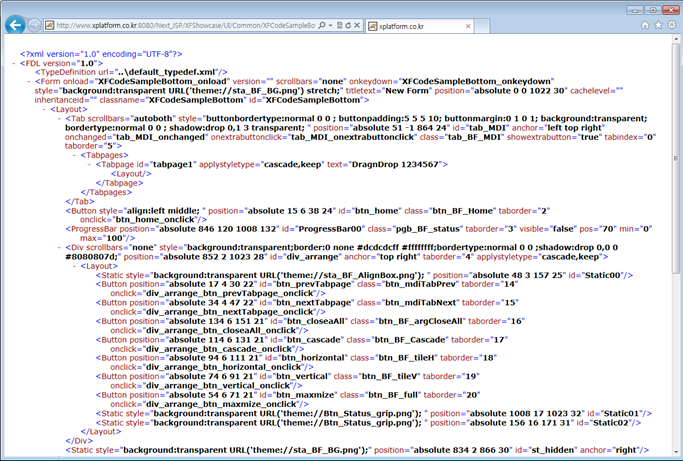Collapse the Div scrollbars element node
Viewport: 683px width, 461px height.
[58, 248]
